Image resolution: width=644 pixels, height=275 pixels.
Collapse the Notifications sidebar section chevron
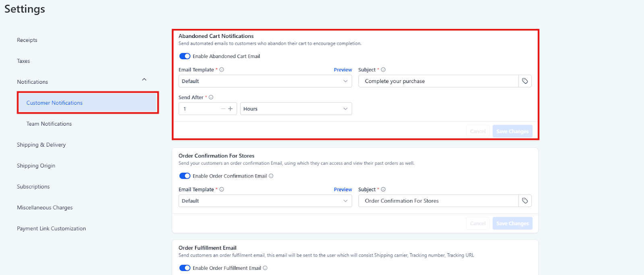pyautogui.click(x=144, y=80)
